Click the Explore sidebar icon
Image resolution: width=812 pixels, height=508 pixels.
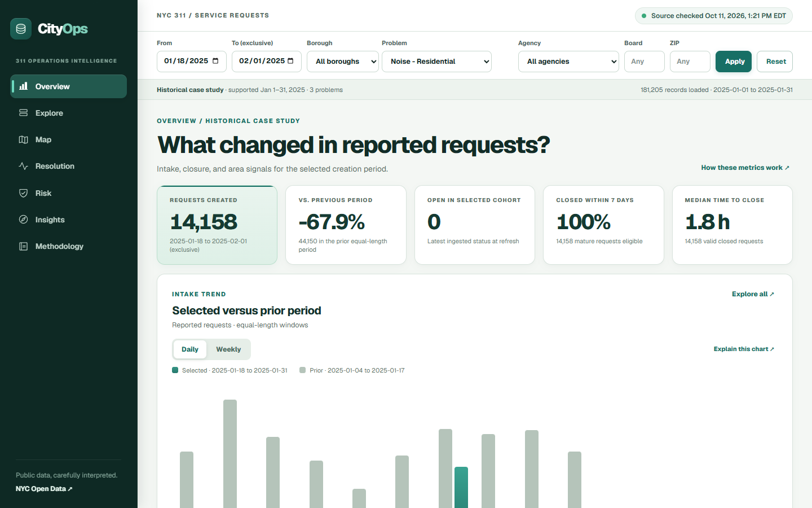[24, 113]
